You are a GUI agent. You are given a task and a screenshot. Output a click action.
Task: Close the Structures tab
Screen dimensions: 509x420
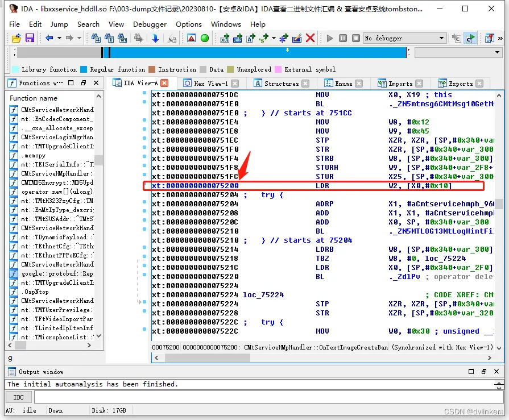point(305,83)
